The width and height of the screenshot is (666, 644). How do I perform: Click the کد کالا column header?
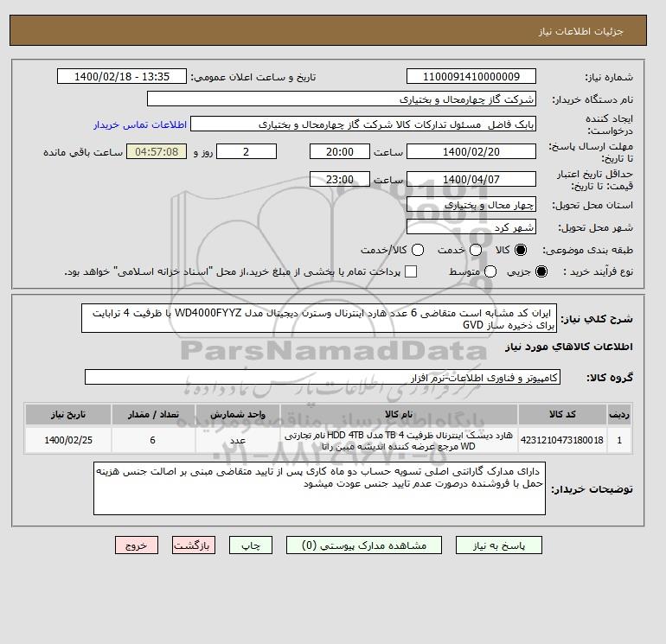pos(562,414)
